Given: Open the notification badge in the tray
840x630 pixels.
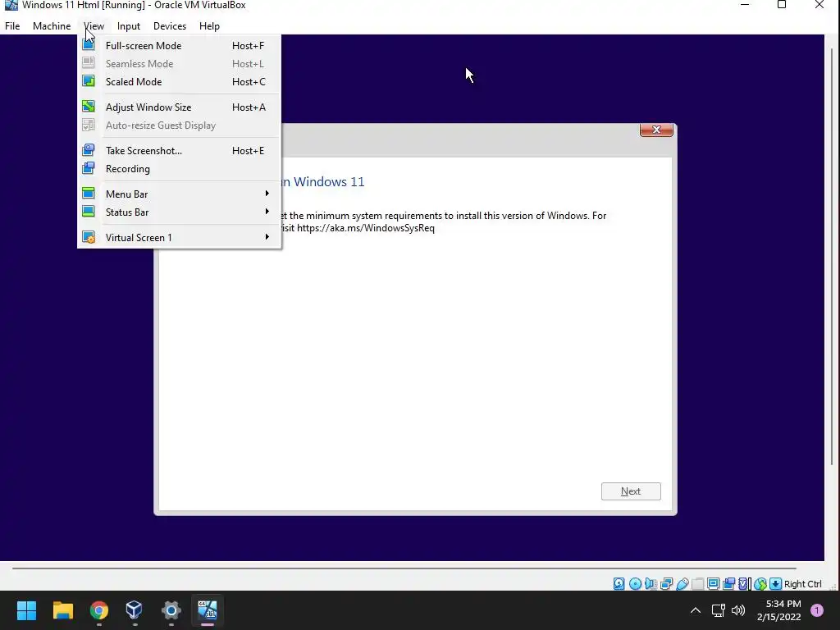Looking at the screenshot, I should pos(817,610).
